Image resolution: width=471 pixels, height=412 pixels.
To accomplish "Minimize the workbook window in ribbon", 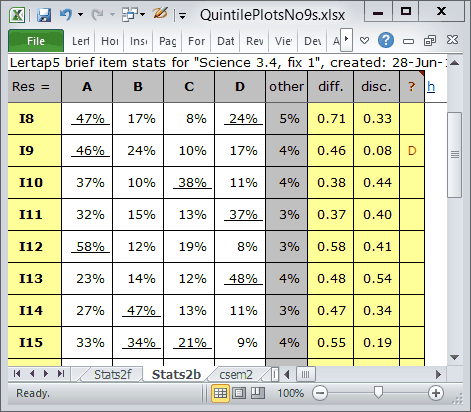I will 408,41.
